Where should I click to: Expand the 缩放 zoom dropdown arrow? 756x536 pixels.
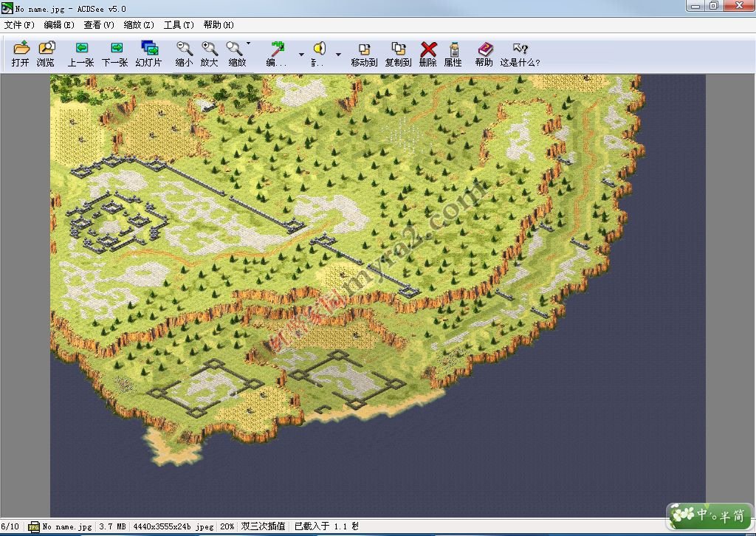click(x=248, y=44)
